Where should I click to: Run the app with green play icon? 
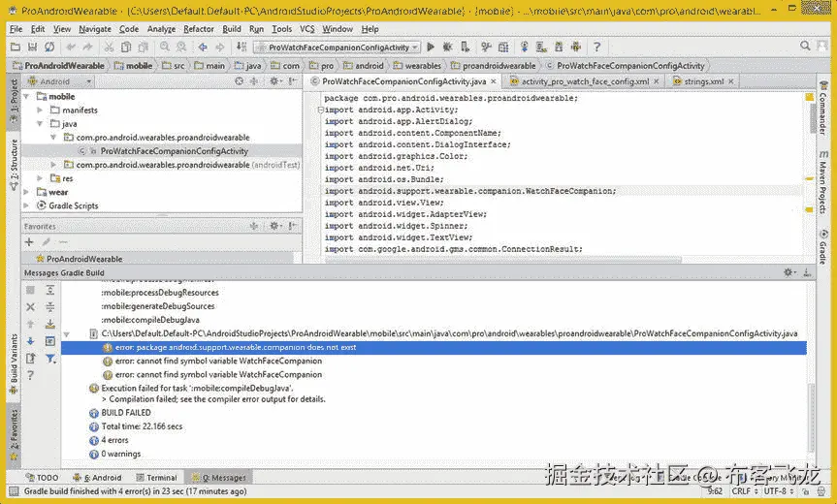pos(431,47)
